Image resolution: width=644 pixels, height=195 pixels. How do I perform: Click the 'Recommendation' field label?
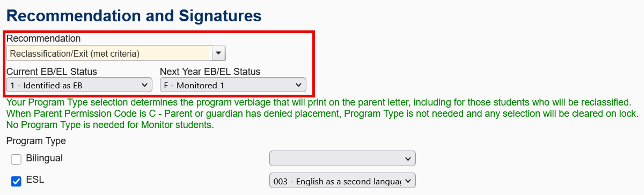44,38
